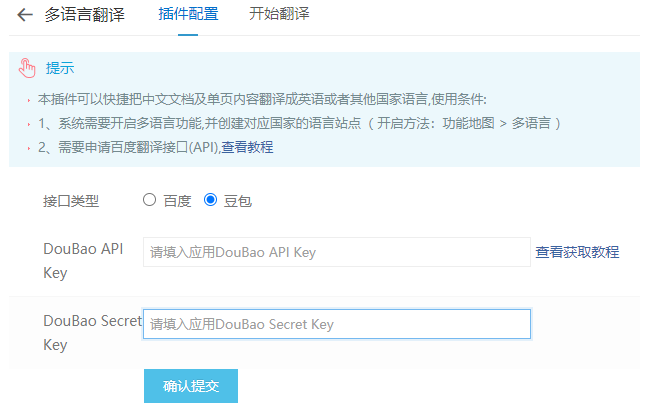Select the 豆包 radio button
The width and height of the screenshot is (658, 405).
[x=210, y=200]
